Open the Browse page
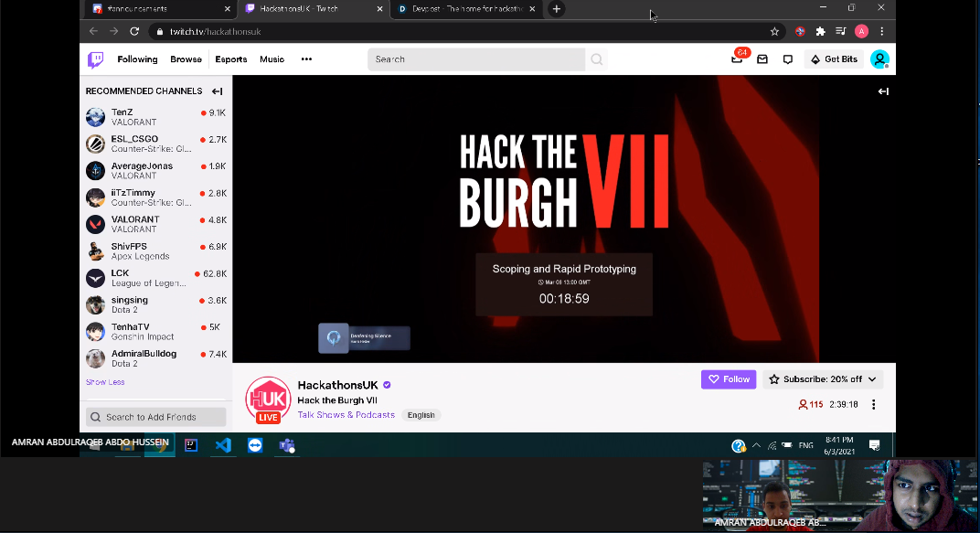Viewport: 980px width, 533px height. [x=186, y=59]
